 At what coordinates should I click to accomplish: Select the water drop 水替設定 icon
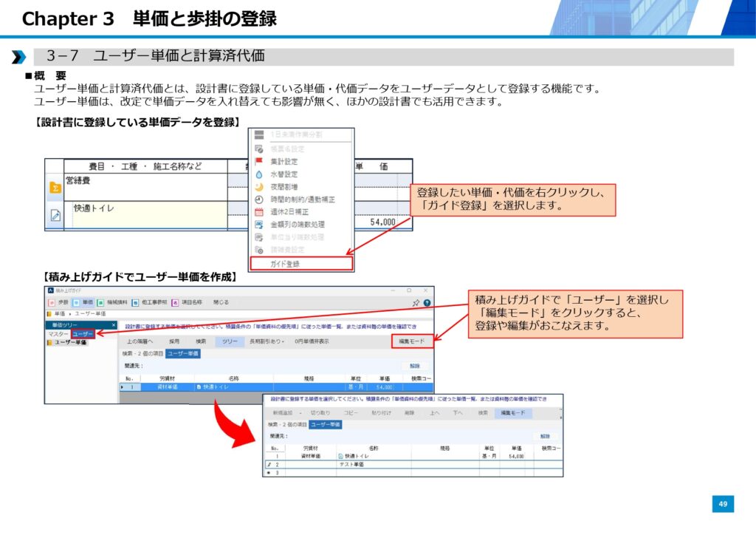259,174
